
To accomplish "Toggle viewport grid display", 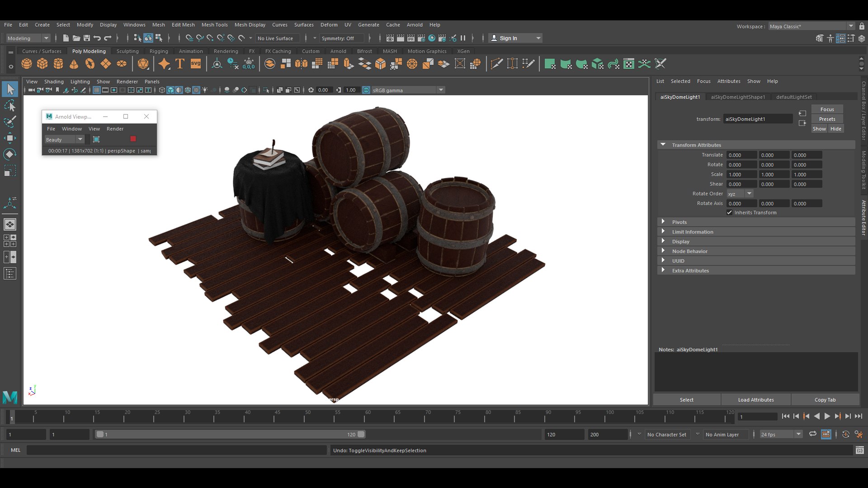I will click(96, 90).
